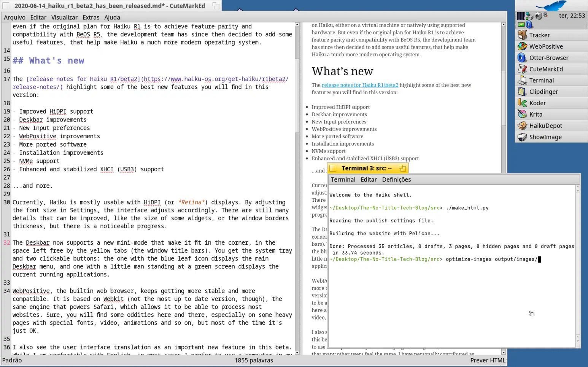Open the Extras menu in CuteMarkEd
The width and height of the screenshot is (588, 367).
click(91, 17)
